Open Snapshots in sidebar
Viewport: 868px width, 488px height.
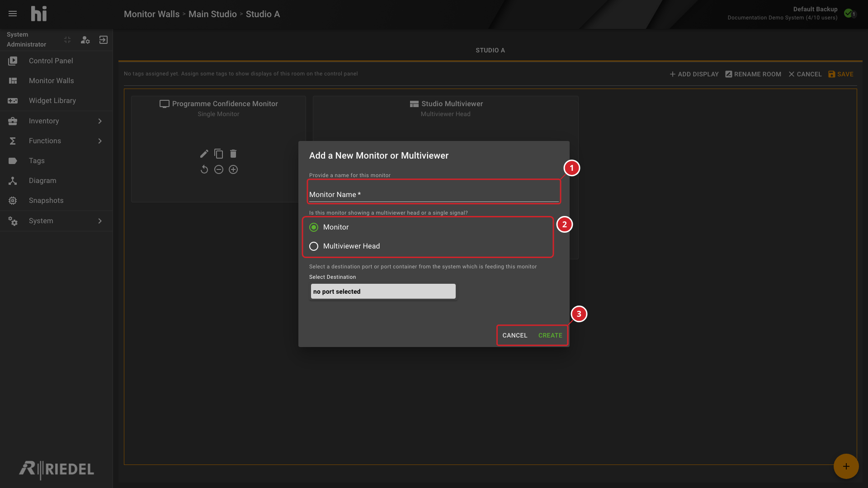(56, 201)
